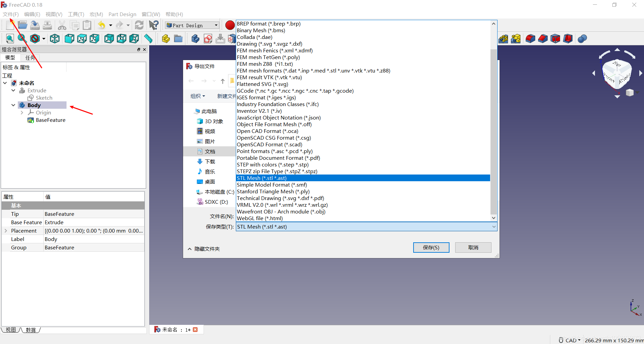Image resolution: width=644 pixels, height=344 pixels.
Task: Open undo history dropdown arrow
Action: coord(111,25)
